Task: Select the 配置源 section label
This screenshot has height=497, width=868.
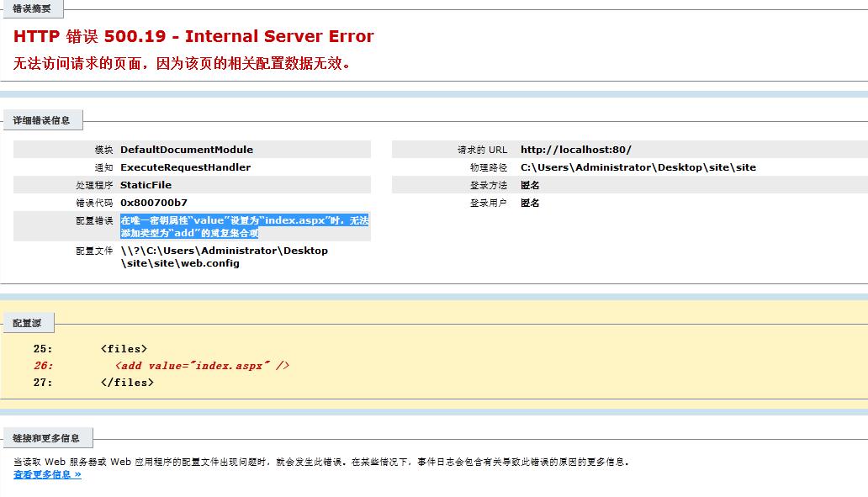Action: pyautogui.click(x=27, y=322)
